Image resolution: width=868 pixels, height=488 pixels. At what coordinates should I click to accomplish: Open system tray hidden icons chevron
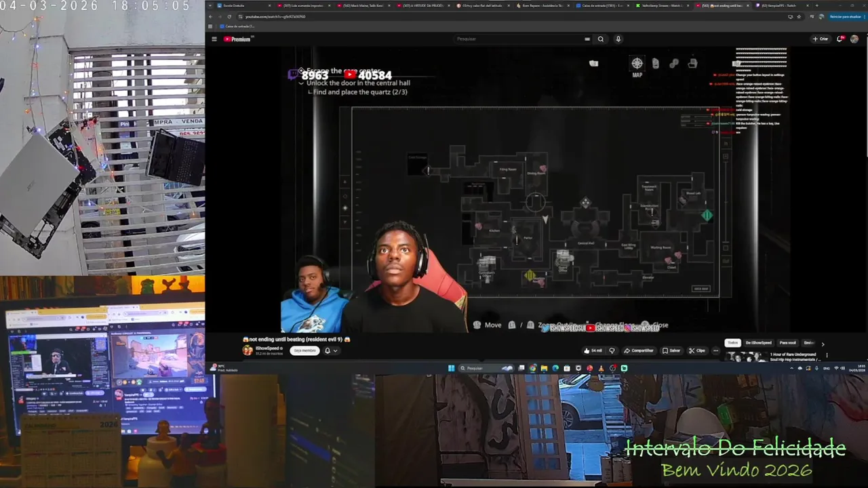click(x=793, y=369)
